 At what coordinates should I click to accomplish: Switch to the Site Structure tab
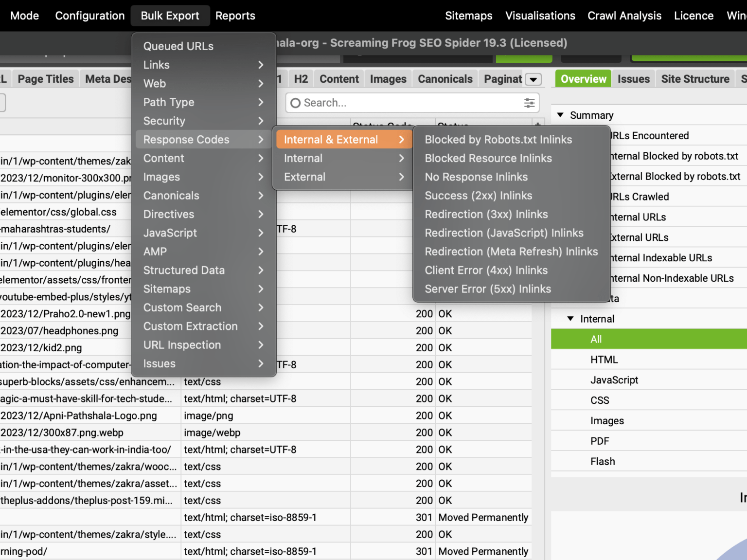click(x=695, y=79)
